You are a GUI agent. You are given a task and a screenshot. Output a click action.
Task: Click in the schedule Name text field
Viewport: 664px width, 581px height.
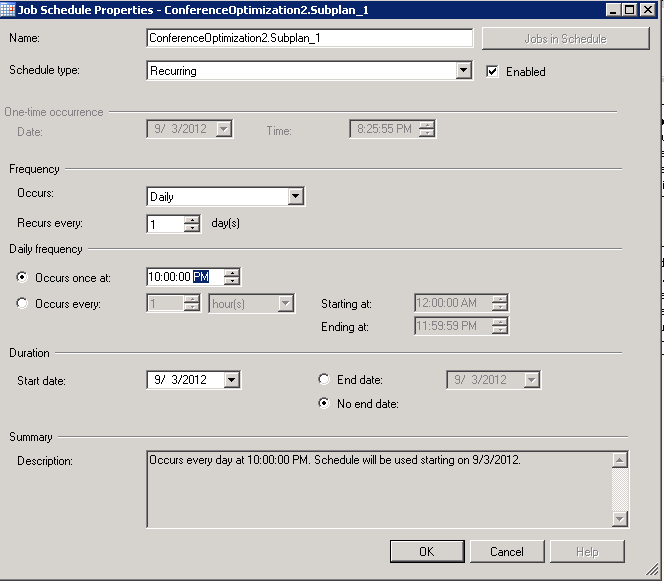(x=308, y=38)
